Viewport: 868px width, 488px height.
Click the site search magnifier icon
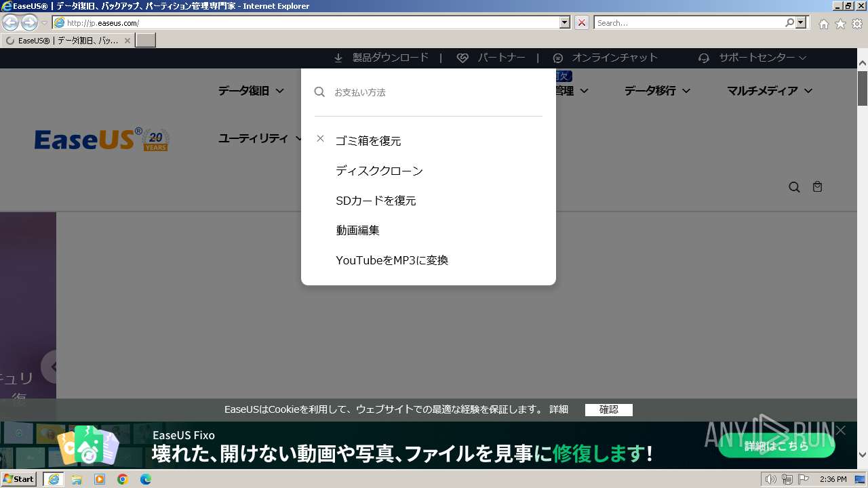pyautogui.click(x=794, y=187)
